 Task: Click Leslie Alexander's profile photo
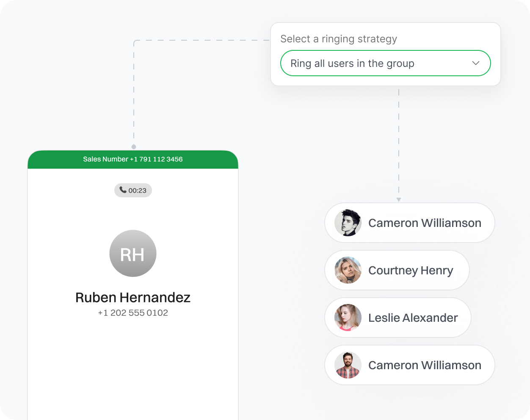(x=348, y=318)
